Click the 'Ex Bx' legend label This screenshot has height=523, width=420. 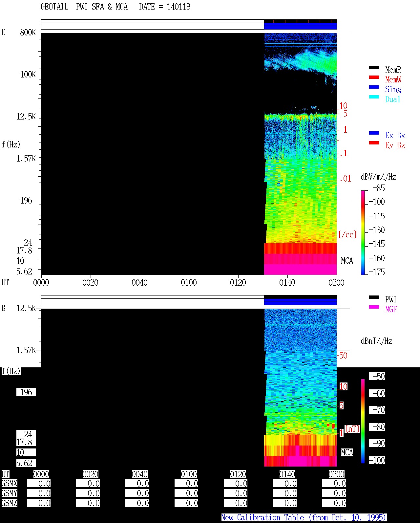395,135
